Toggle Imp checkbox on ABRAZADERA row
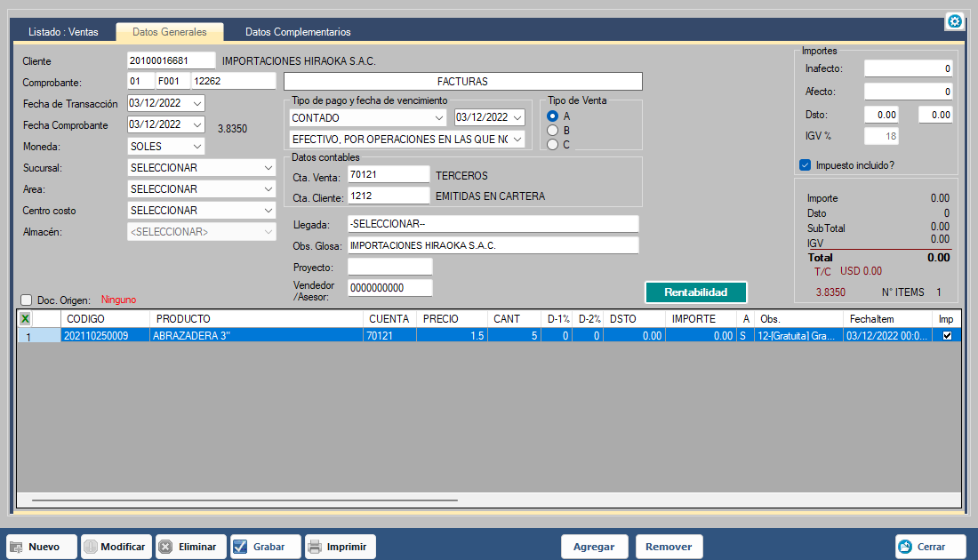978x560 pixels. [x=948, y=335]
